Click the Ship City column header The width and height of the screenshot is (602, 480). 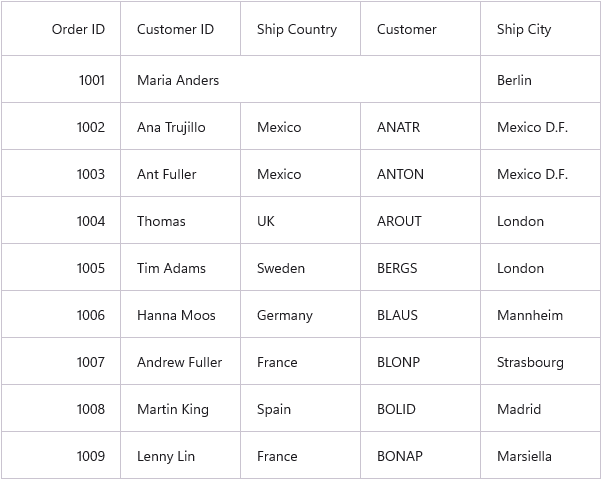click(540, 29)
